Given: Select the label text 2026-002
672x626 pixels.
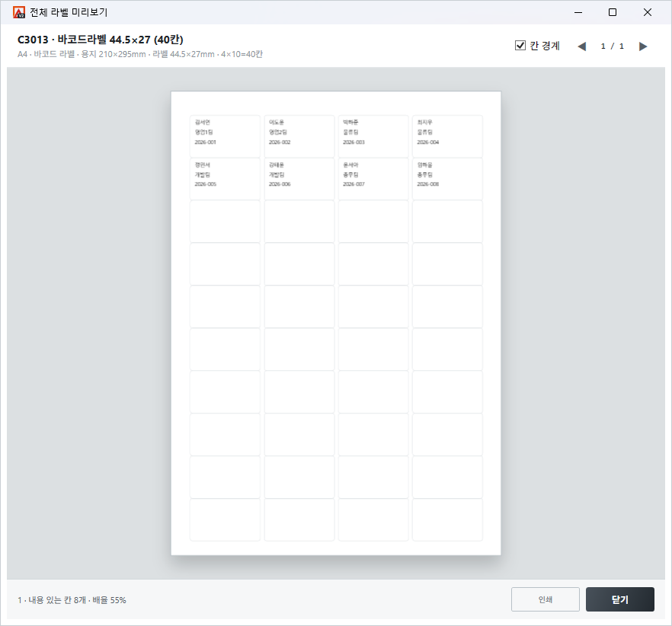Looking at the screenshot, I should pos(280,142).
